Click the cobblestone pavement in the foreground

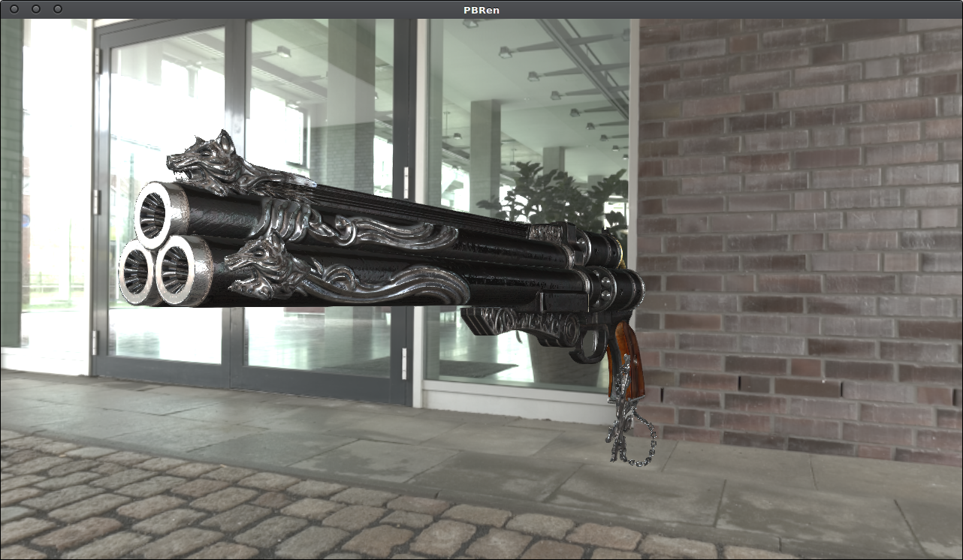pos(225,510)
